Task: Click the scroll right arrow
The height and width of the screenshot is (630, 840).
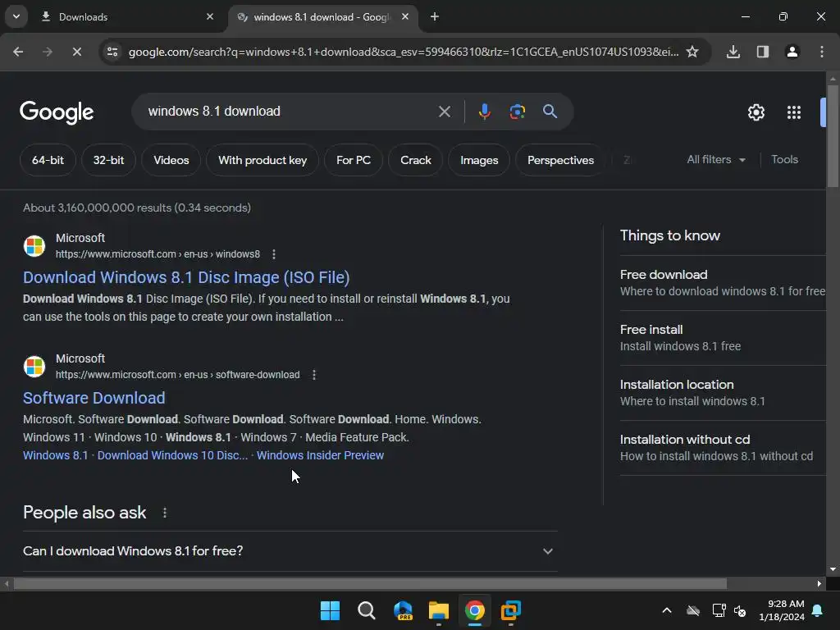Action: click(819, 583)
